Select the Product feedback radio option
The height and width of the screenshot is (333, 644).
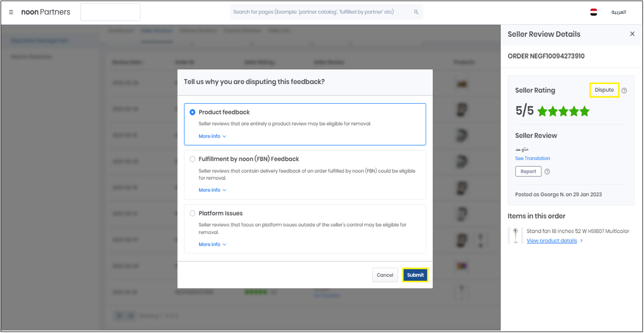193,112
